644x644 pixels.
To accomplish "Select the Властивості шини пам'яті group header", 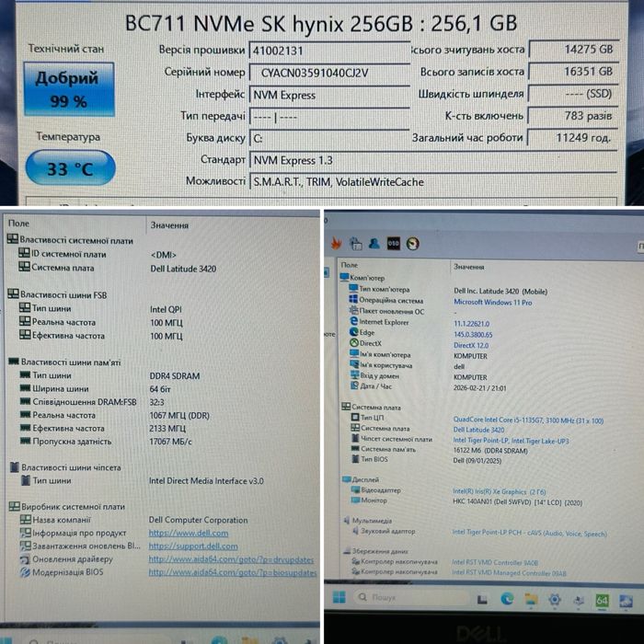I will click(65, 362).
